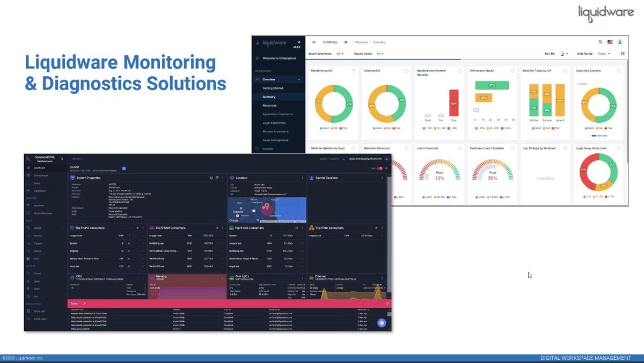This screenshot has width=644, height=363.
Task: Select Getting Started in Stratusphere sidebar
Action: (273, 88)
